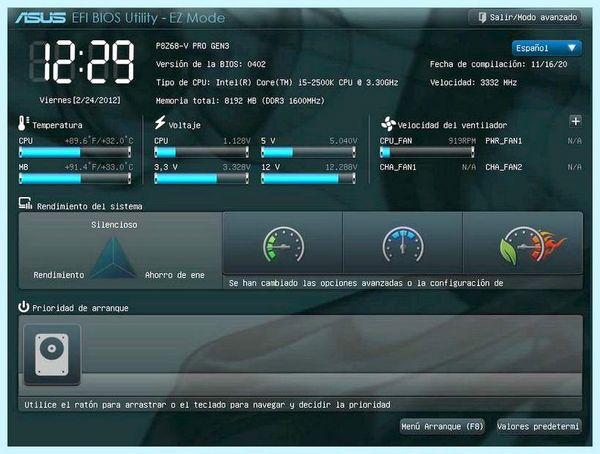Select the ASUS Optimal flame gauge mode
Image resolution: width=600 pixels, height=454 pixels.
(523, 243)
